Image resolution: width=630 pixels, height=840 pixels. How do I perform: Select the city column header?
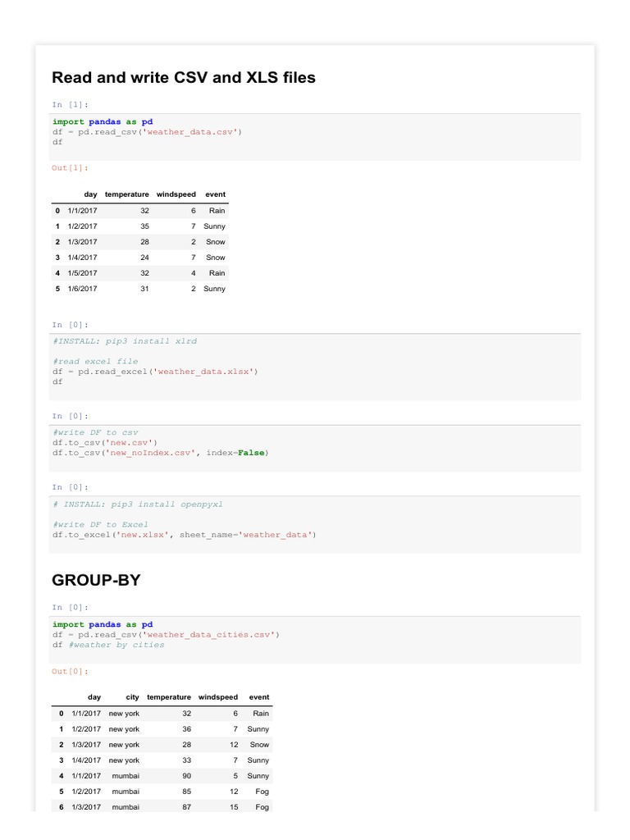pos(132,697)
